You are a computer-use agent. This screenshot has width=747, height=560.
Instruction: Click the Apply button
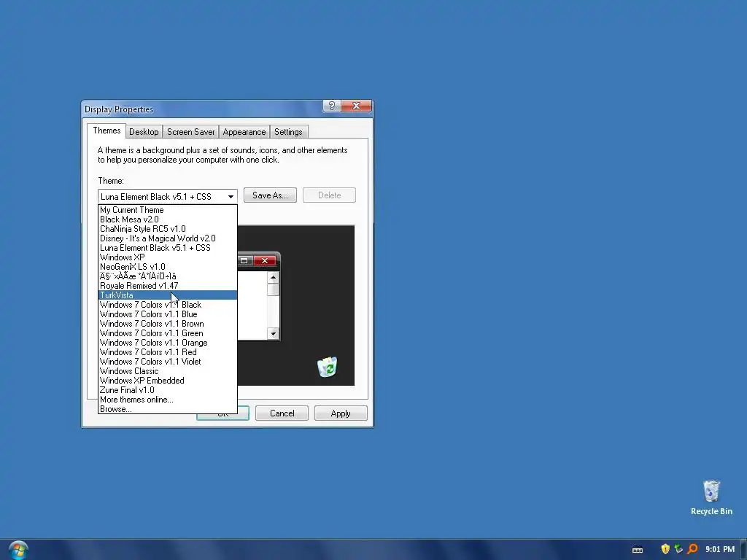click(x=341, y=413)
